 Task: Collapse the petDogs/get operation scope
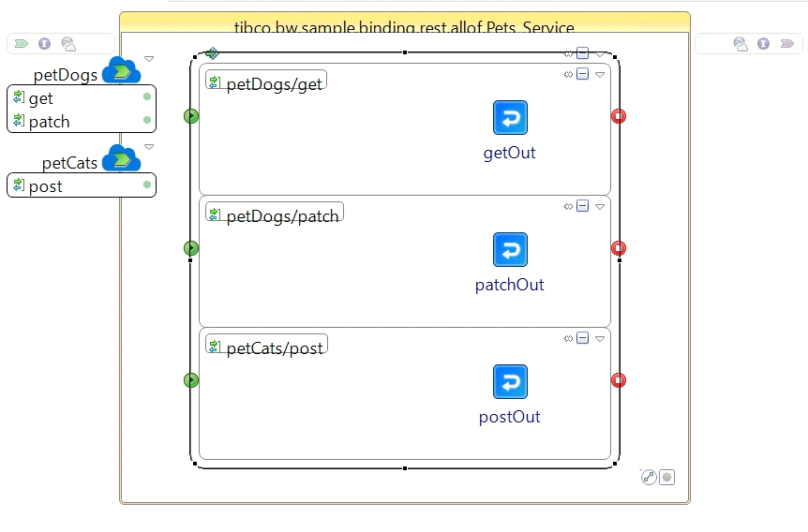tap(582, 74)
